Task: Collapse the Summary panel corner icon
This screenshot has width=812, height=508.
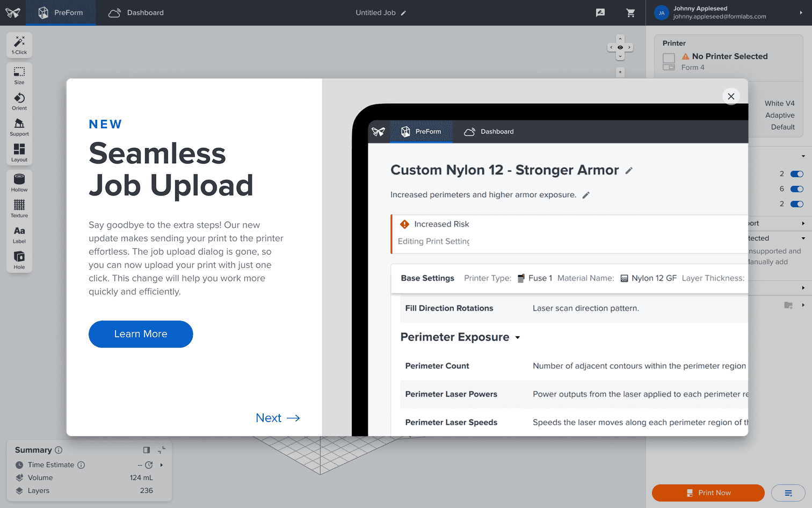Action: coord(162,450)
